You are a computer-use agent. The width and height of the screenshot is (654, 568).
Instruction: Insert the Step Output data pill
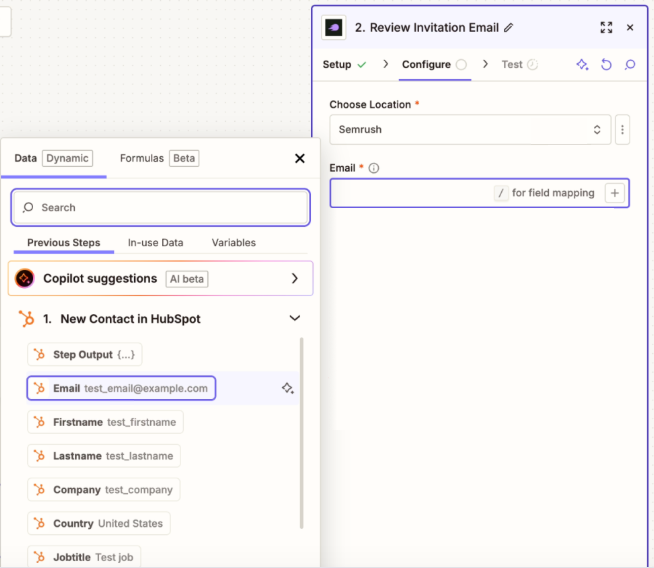tap(85, 355)
